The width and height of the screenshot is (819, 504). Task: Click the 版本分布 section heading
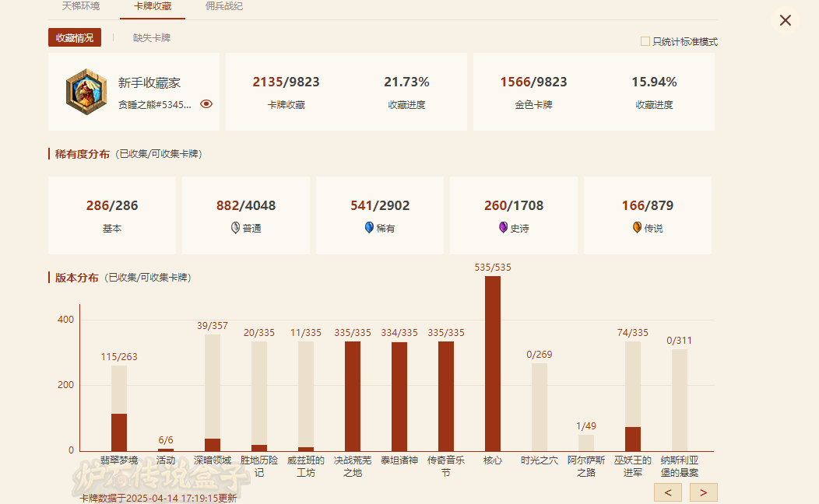(x=77, y=278)
